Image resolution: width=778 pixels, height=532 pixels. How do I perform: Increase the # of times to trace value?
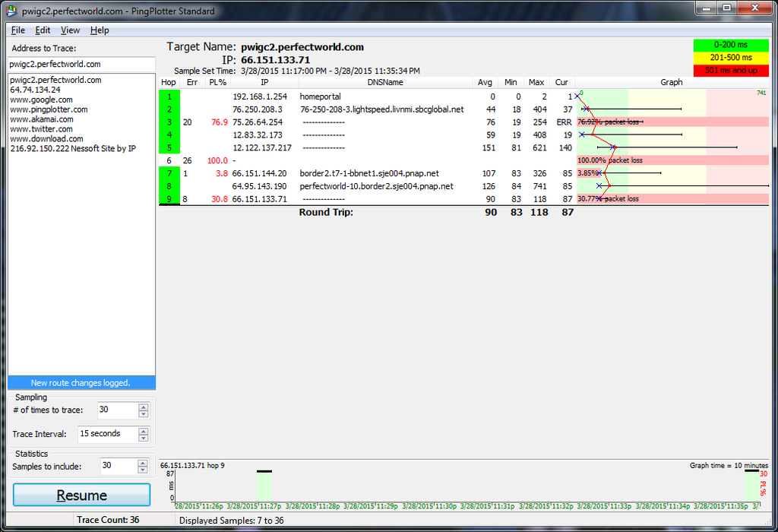pos(144,407)
